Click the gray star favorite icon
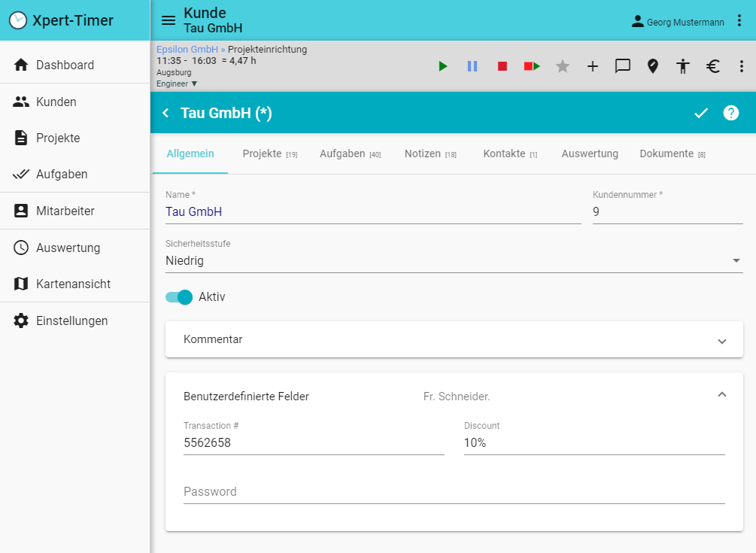This screenshot has height=553, width=756. pyautogui.click(x=563, y=66)
